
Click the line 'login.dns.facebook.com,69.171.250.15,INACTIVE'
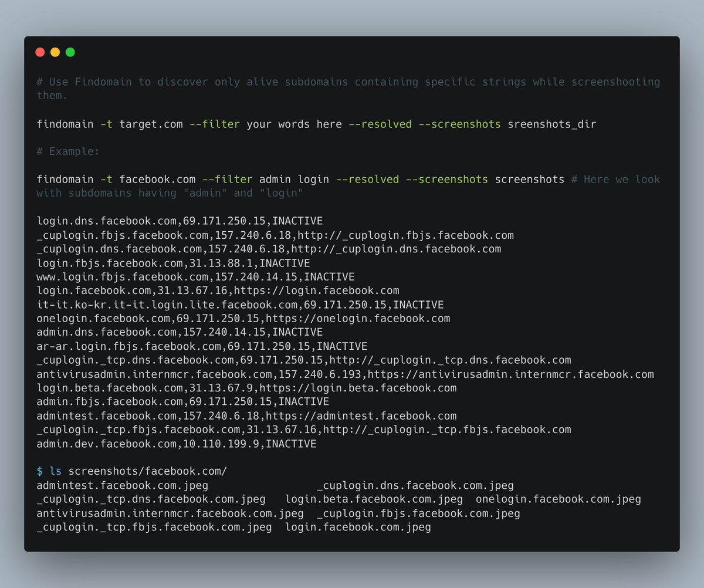pos(180,221)
